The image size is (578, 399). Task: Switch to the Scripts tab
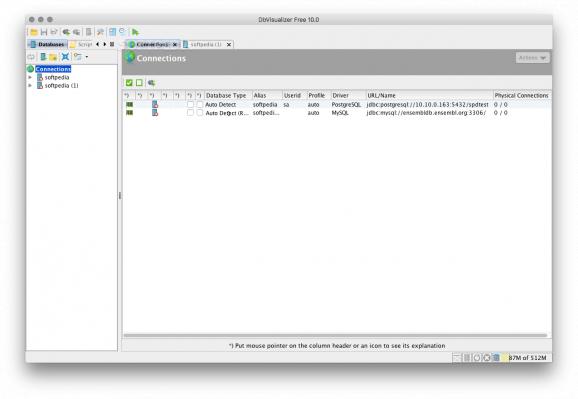pos(81,45)
